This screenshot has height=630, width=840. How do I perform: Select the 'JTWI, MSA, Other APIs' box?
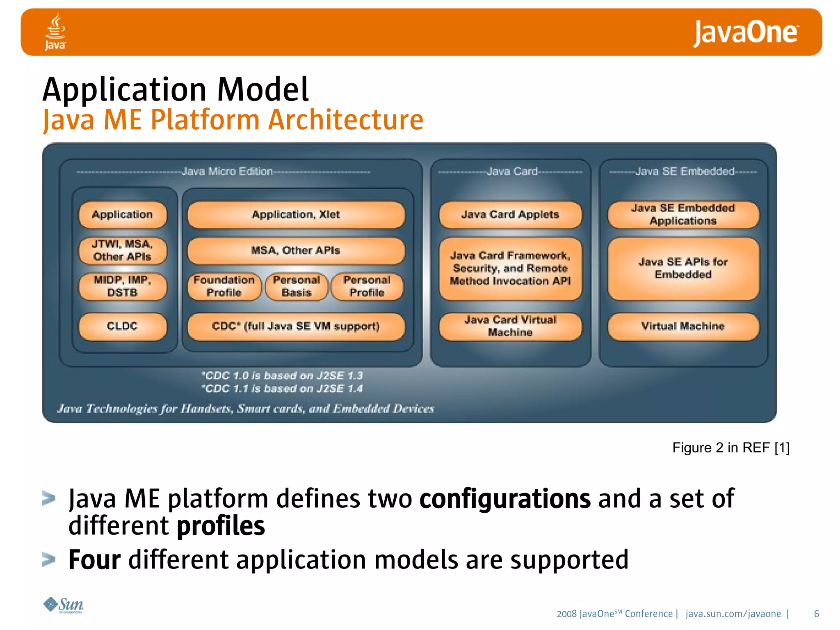[123, 250]
